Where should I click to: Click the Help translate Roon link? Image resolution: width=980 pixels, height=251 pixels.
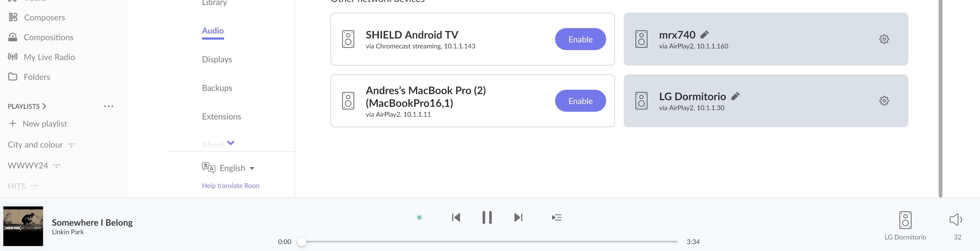(231, 186)
